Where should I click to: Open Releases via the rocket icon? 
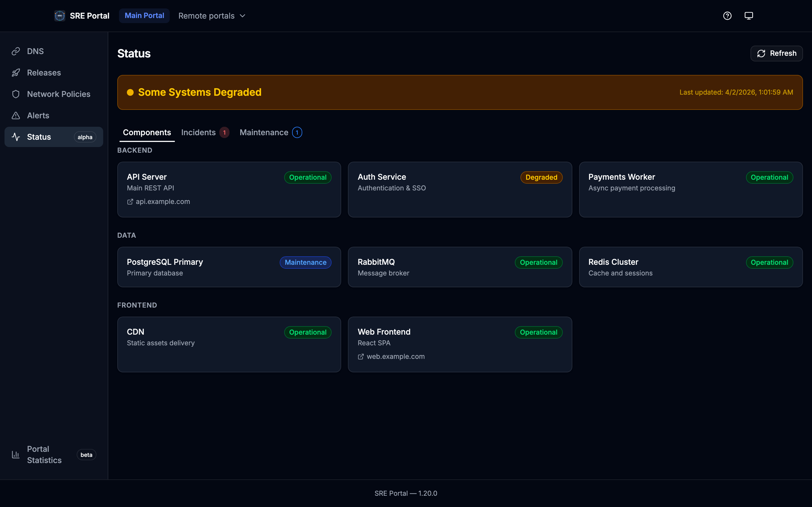pyautogui.click(x=16, y=72)
